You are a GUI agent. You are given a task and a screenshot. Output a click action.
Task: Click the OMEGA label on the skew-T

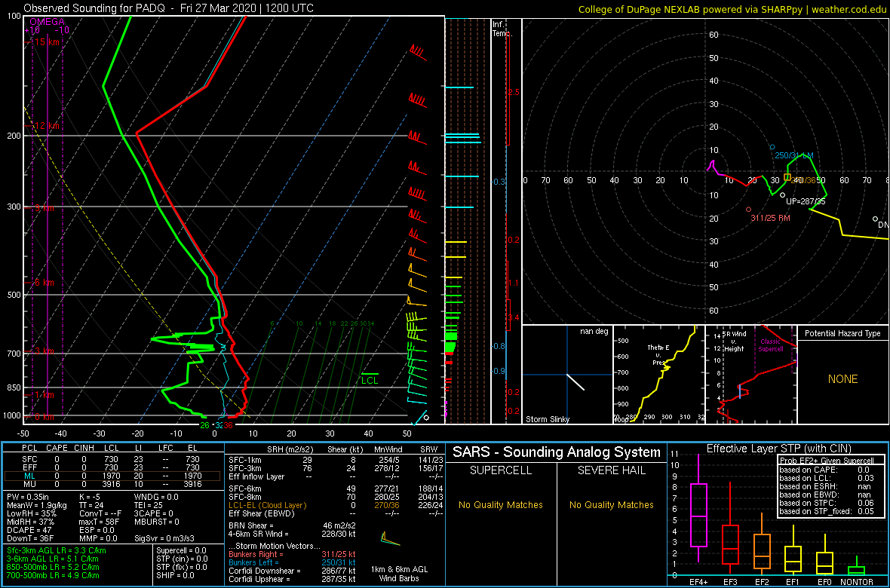tap(47, 22)
